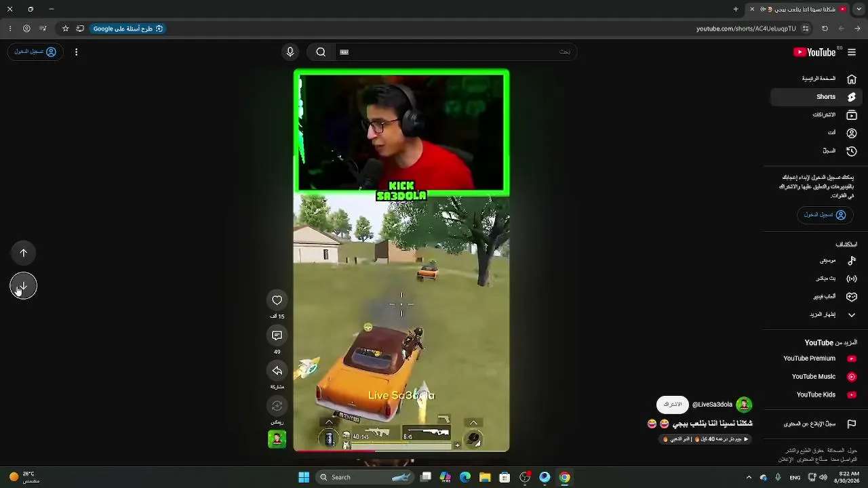The height and width of the screenshot is (488, 868).
Task: Open Gaming in the Explore section
Action: tap(816, 297)
